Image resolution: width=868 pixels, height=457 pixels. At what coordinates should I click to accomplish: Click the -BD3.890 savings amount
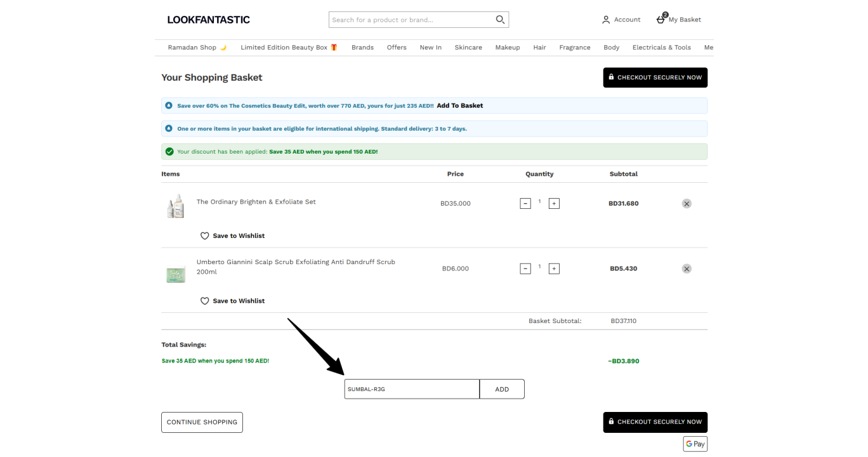[x=624, y=361]
